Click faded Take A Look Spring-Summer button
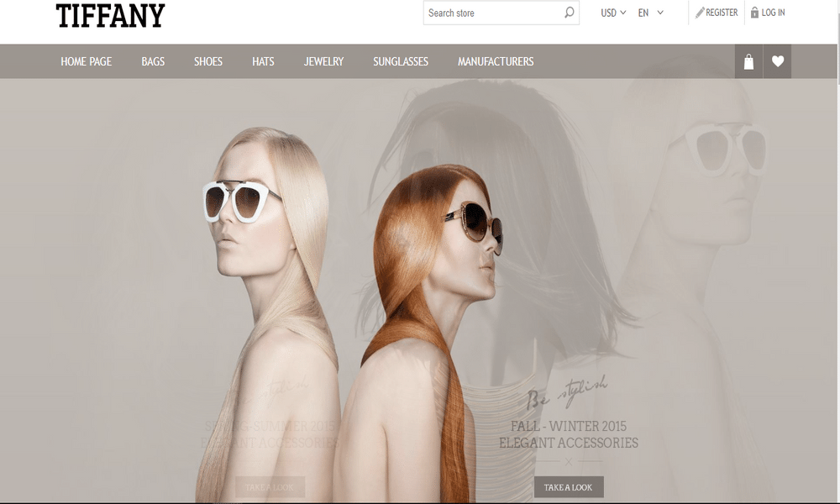The width and height of the screenshot is (840, 504). point(270,487)
